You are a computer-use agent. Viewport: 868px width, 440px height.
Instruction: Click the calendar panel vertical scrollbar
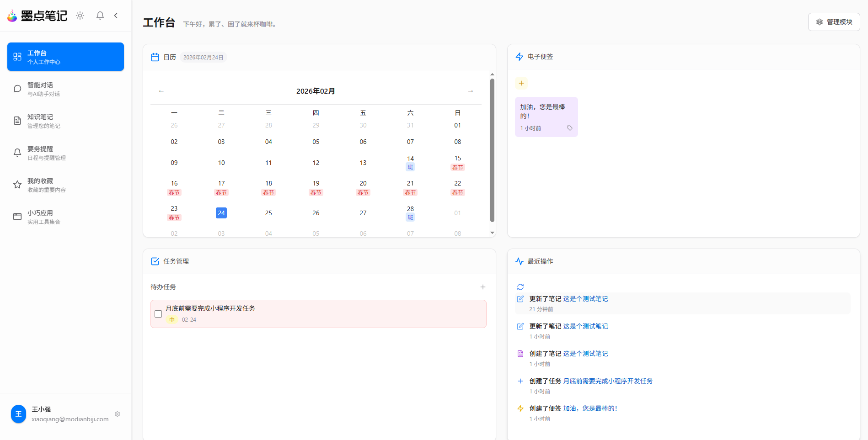click(492, 151)
